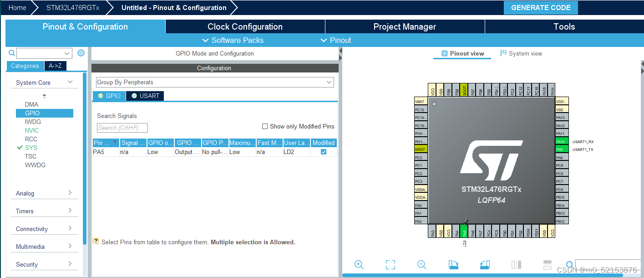This screenshot has height=278, width=644.
Task: Select WWDG in System Core
Action: coord(35,165)
